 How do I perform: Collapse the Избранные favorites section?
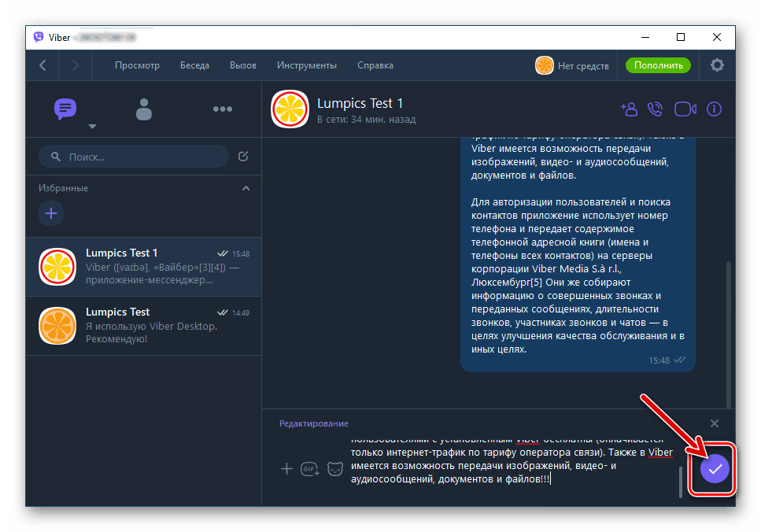click(246, 188)
